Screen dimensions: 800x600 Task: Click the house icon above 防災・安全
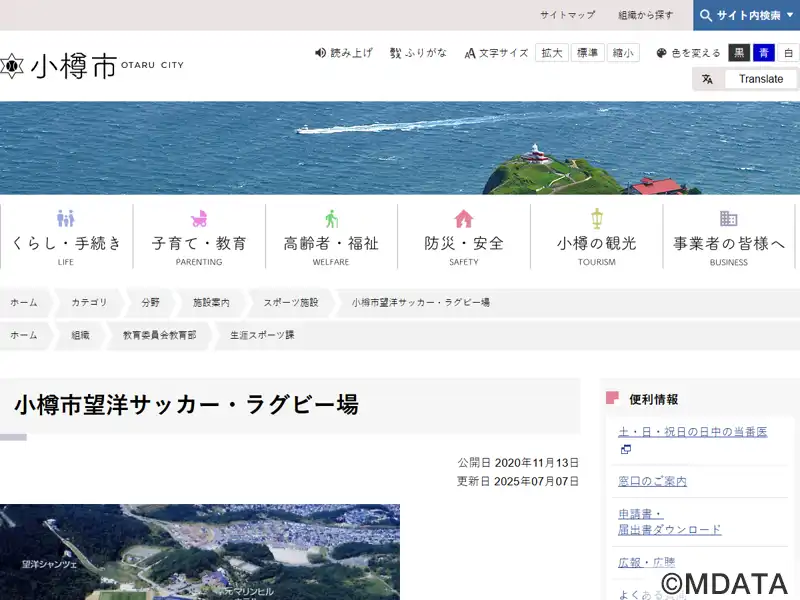(x=463, y=218)
